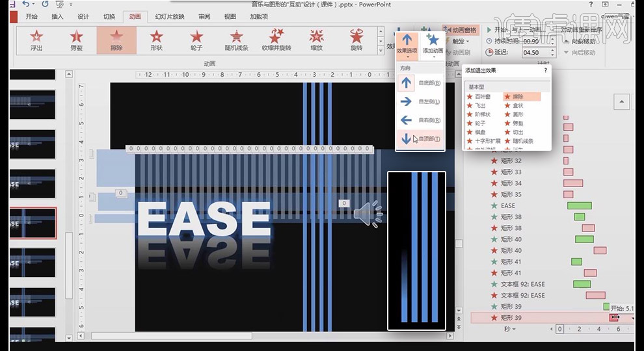Open the 幻灯片放映 tab
Screen dimensions: 644x351
pyautogui.click(x=169, y=16)
